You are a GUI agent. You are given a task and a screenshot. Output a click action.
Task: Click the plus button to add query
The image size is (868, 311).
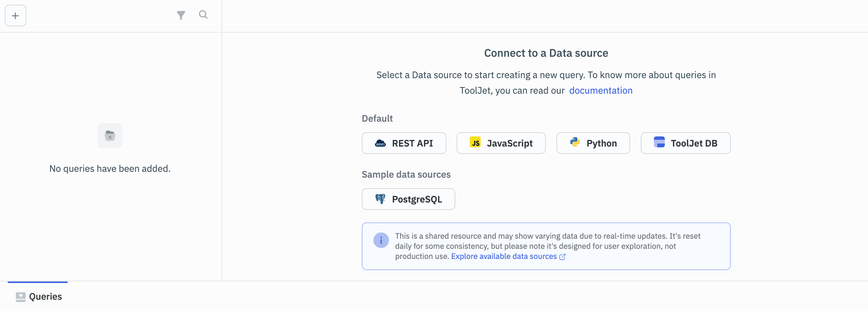[16, 16]
